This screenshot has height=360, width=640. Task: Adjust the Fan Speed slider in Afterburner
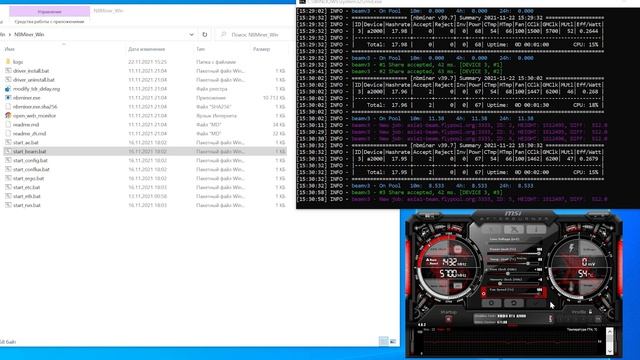click(x=514, y=293)
